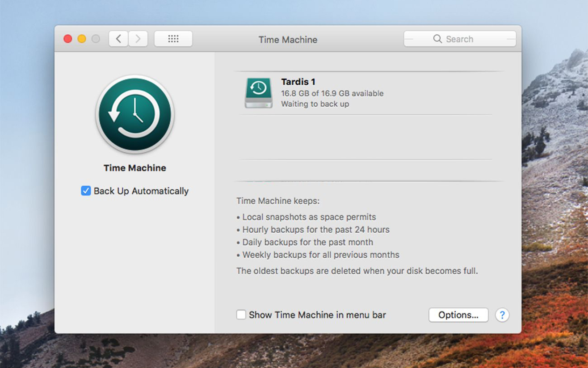Minimize window with the yellow button
The height and width of the screenshot is (368, 588).
[x=82, y=39]
